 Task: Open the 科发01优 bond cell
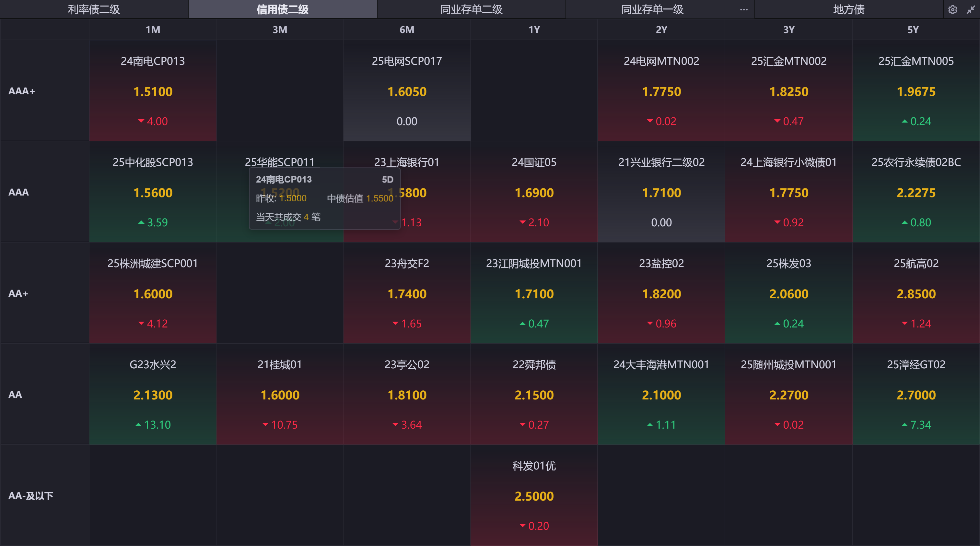534,495
